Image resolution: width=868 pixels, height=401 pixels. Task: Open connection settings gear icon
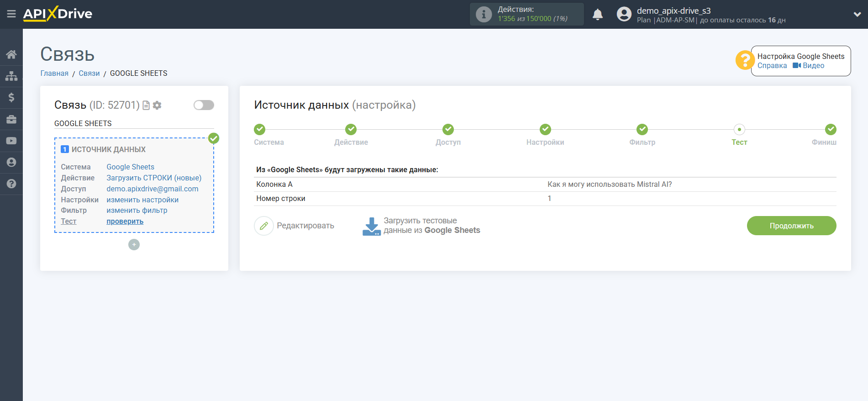coord(157,106)
